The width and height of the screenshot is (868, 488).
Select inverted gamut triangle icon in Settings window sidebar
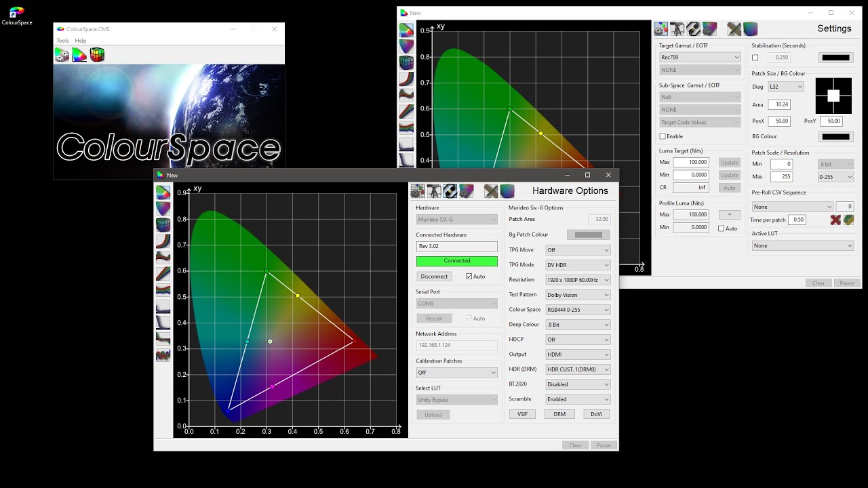click(406, 47)
